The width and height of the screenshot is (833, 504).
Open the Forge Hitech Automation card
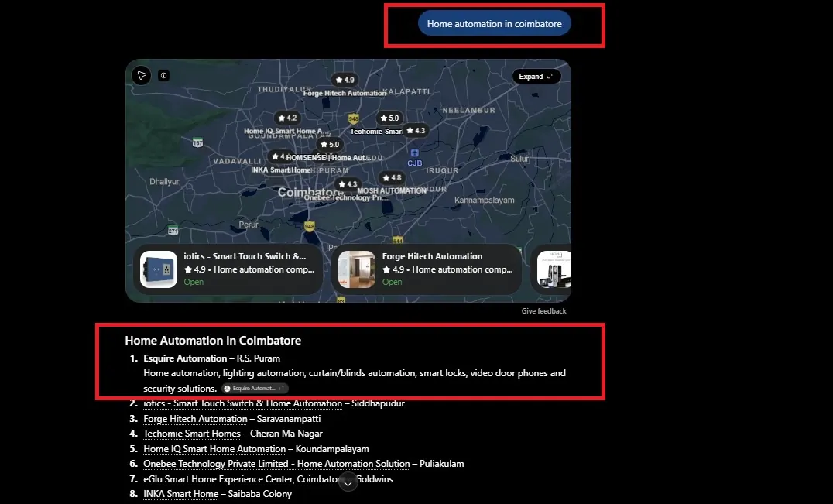[426, 269]
